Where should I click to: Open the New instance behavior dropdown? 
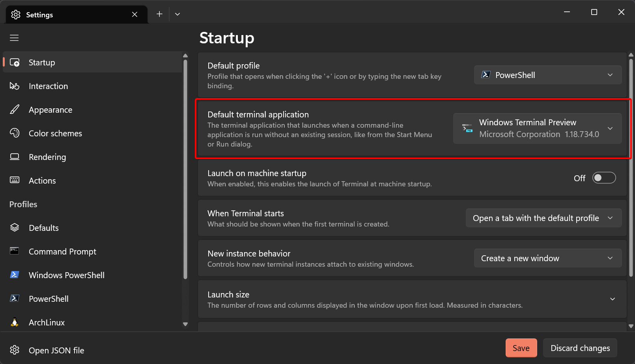click(547, 258)
